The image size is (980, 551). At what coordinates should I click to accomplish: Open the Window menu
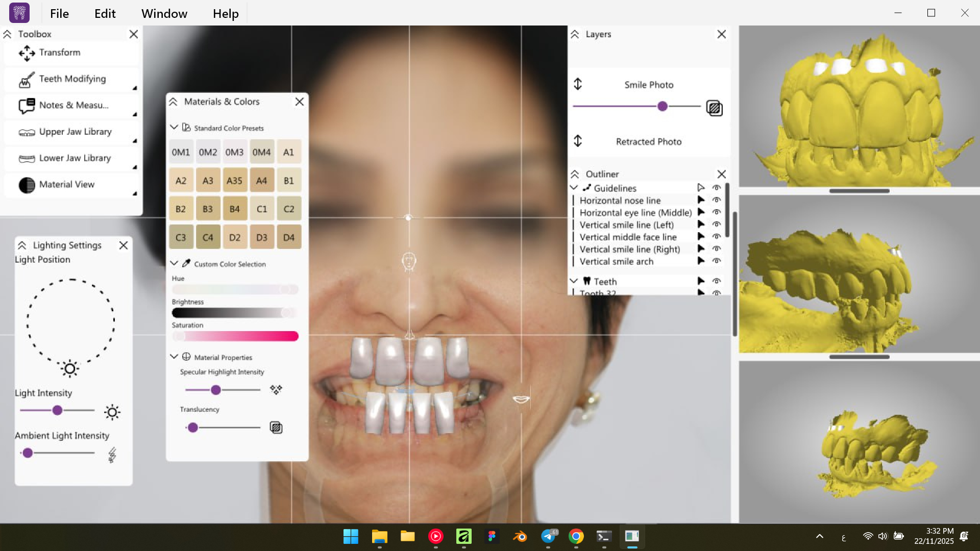(164, 13)
